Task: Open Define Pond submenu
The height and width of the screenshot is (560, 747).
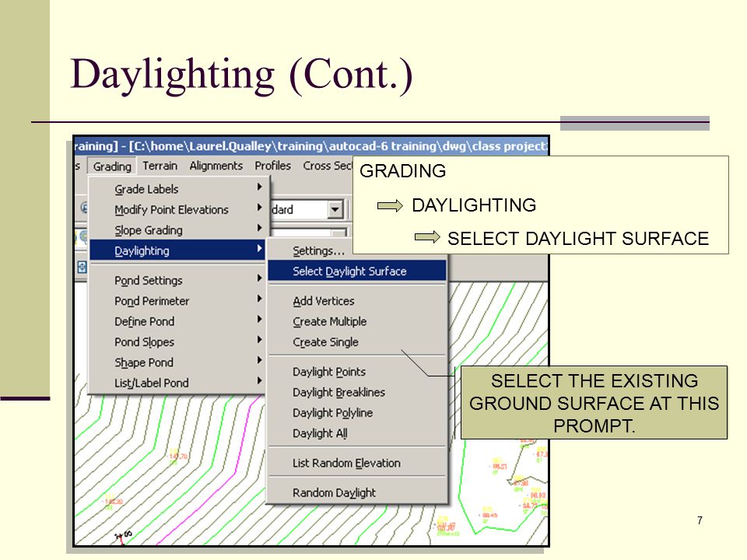Action: click(x=177, y=321)
